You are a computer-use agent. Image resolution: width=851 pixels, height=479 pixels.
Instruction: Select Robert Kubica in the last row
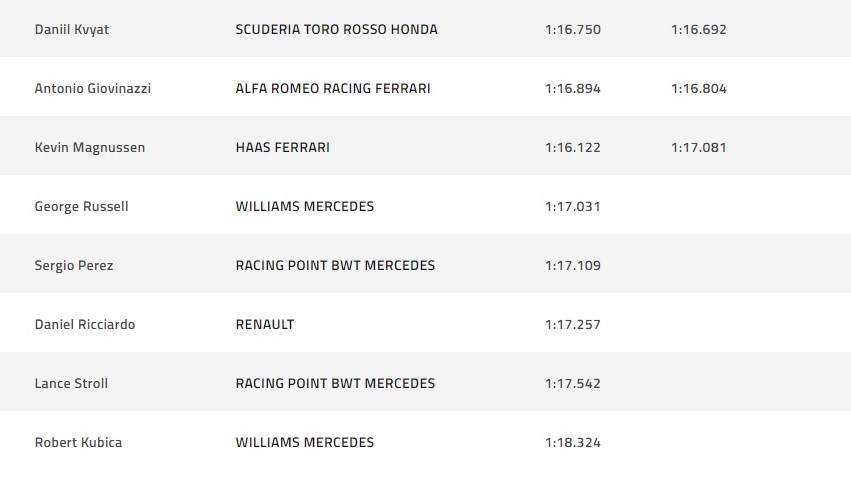[78, 442]
